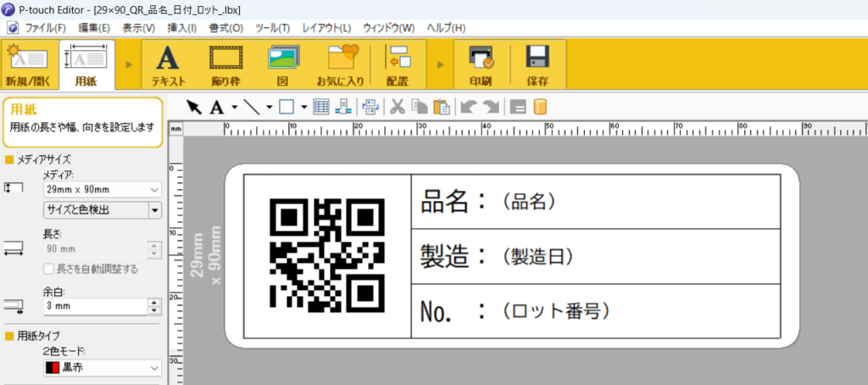Open the メディア 29mm x 90mm dropdown
This screenshot has width=868, height=385.
[102, 189]
